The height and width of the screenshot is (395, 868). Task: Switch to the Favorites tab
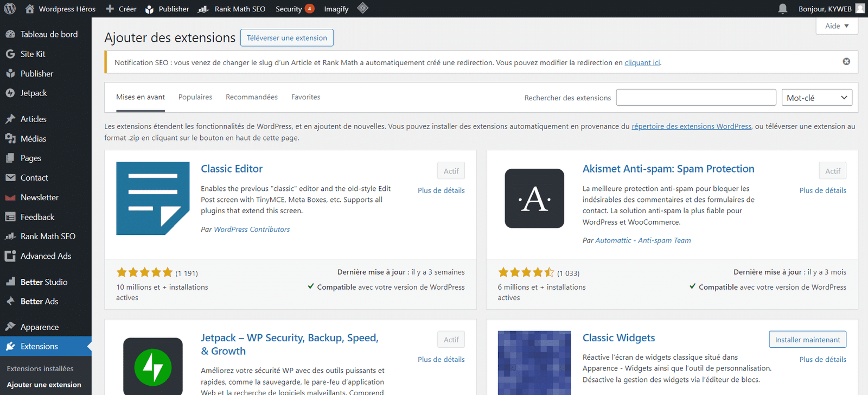305,97
